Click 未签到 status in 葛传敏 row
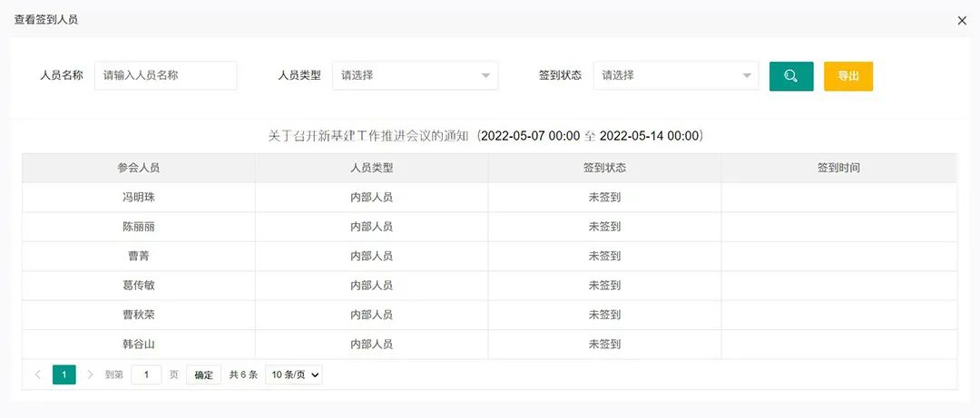 pyautogui.click(x=604, y=286)
